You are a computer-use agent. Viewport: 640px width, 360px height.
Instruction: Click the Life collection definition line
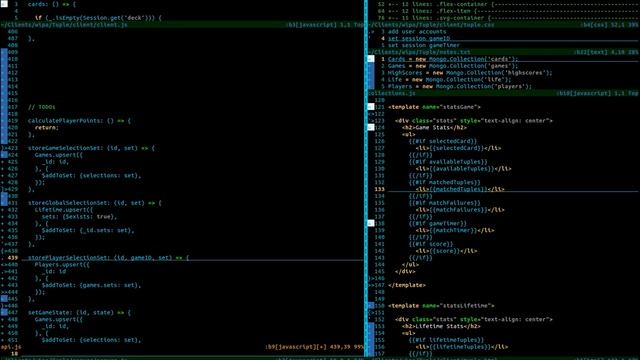pos(449,80)
